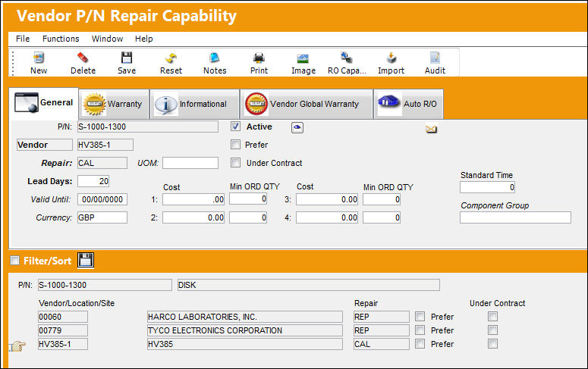The width and height of the screenshot is (588, 369).
Task: Click the vendor code field HV385-1
Action: [x=105, y=145]
